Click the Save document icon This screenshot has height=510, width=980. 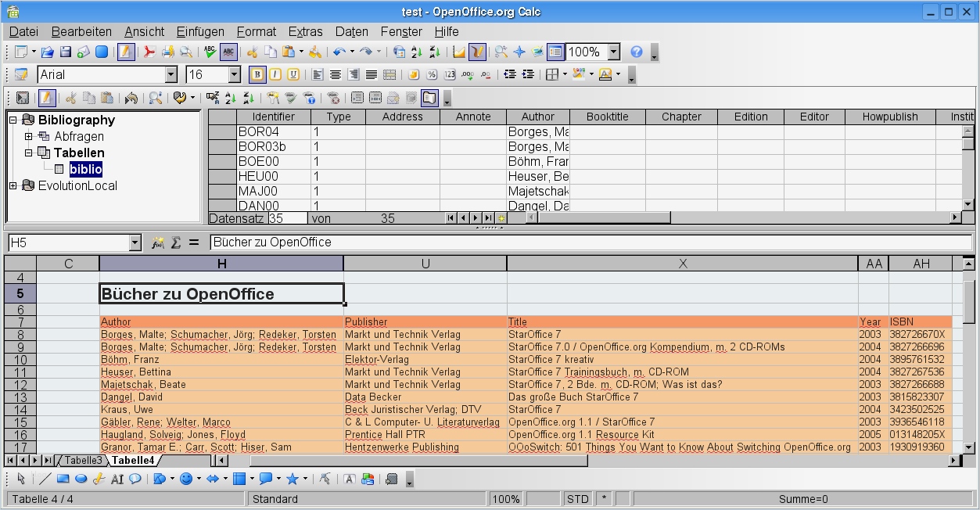pyautogui.click(x=66, y=52)
